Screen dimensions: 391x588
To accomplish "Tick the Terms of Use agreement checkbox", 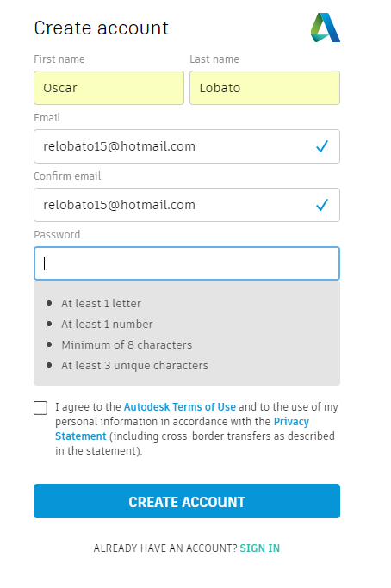I will coord(40,407).
